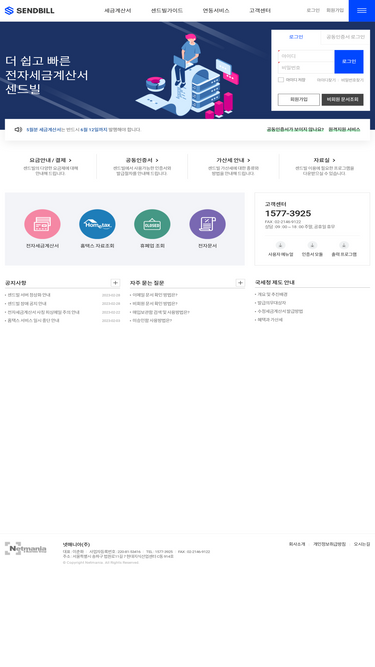Open 수정세금계산서 발급방법 link

tap(280, 311)
